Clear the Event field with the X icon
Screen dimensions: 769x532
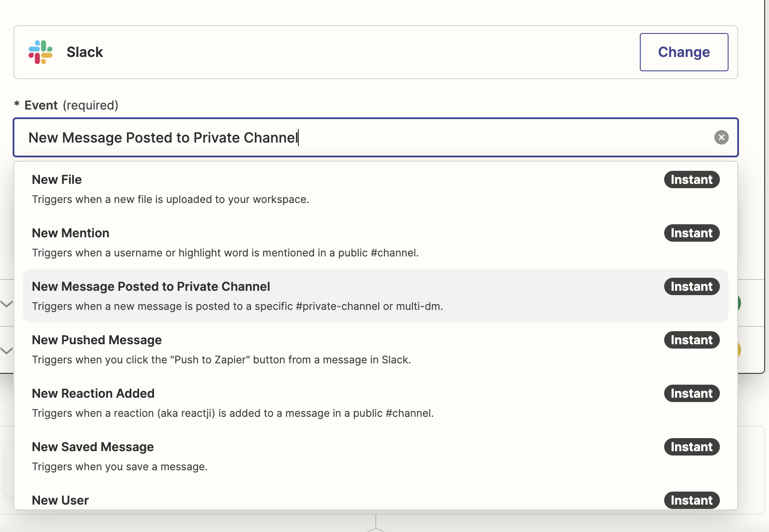721,137
